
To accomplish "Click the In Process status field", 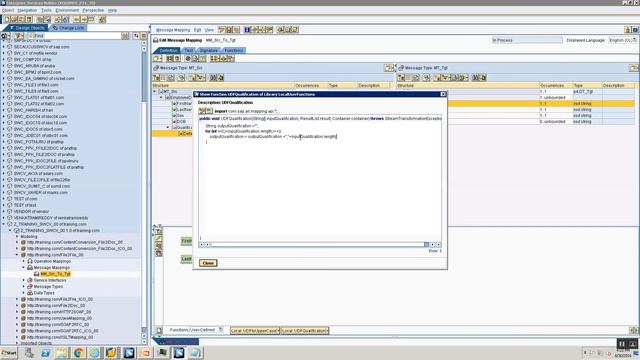I will (x=527, y=40).
